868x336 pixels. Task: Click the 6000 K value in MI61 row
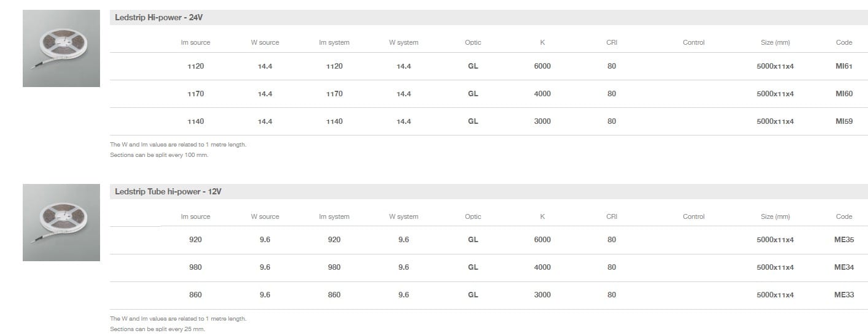click(x=542, y=66)
